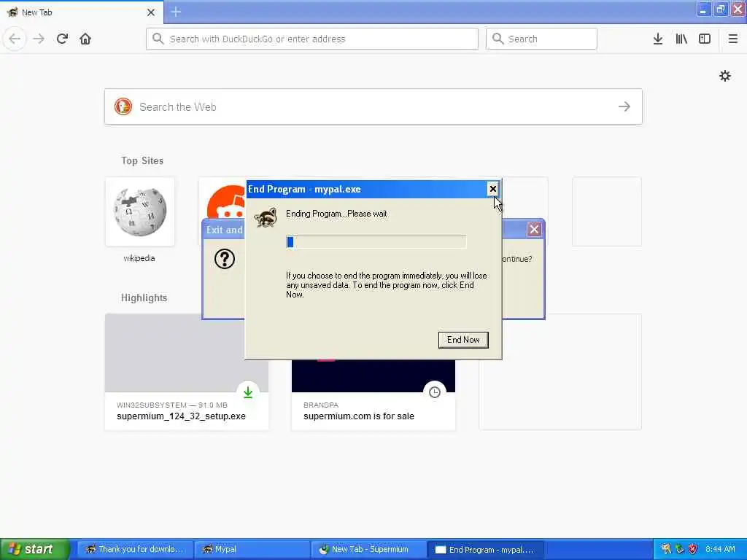Close the End Program dialog

pyautogui.click(x=492, y=189)
